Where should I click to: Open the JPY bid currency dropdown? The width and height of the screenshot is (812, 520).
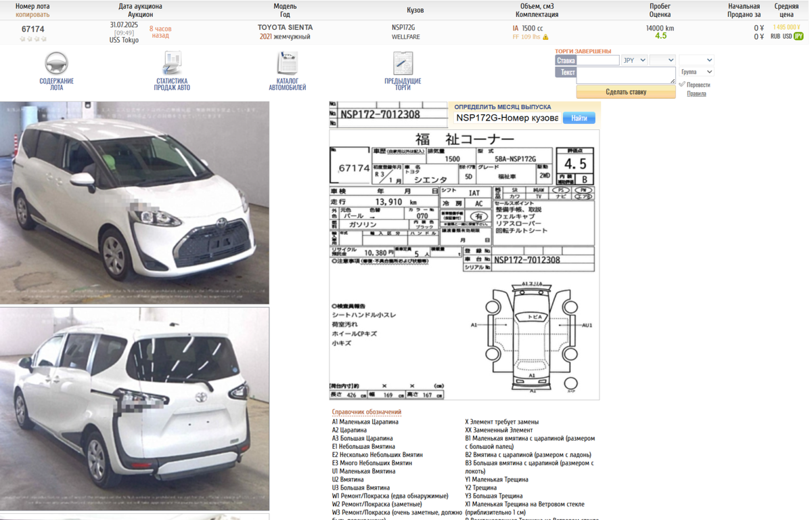(634, 60)
